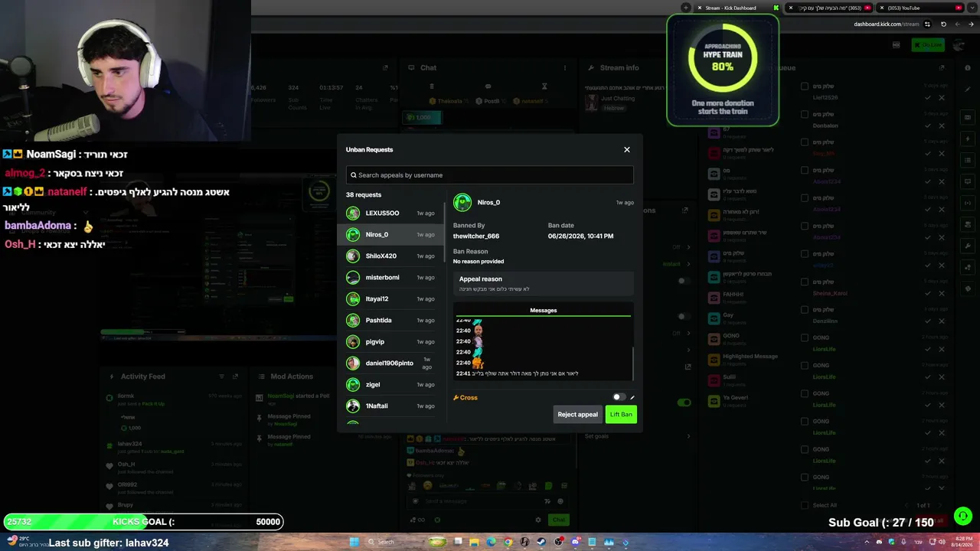Approve the Donbalon queue request

(928, 126)
